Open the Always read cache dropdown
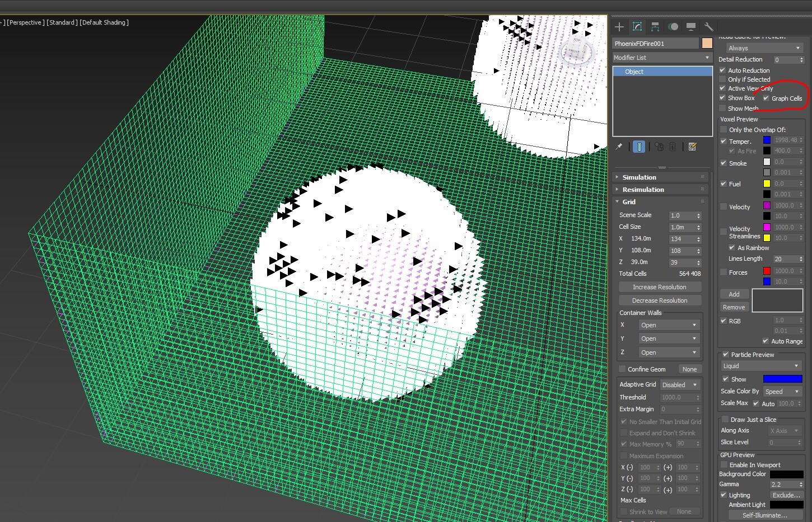812x522 pixels. pos(764,48)
